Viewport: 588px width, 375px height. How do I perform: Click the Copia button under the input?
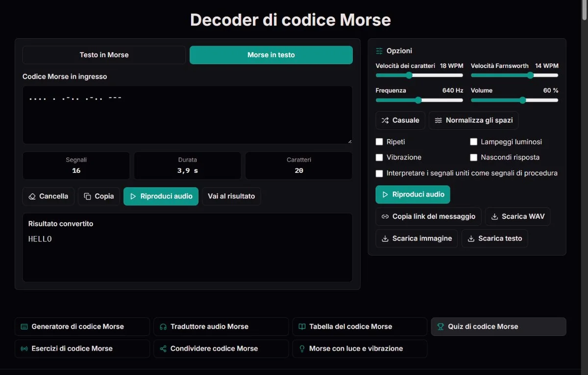(x=99, y=196)
